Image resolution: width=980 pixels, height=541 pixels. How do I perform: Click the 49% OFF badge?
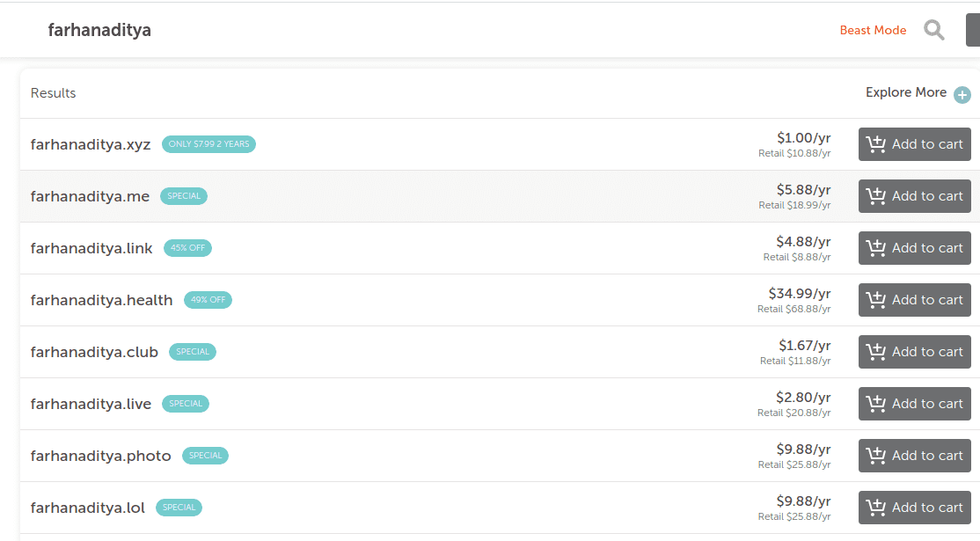(x=208, y=300)
